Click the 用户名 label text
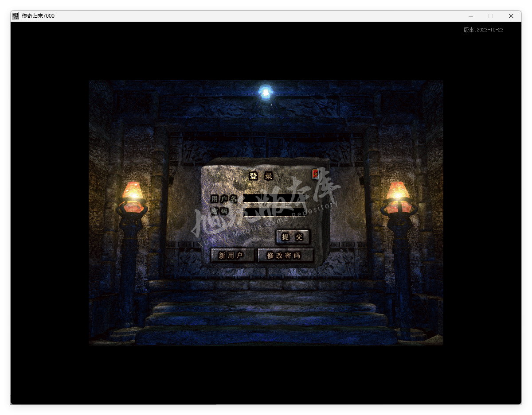This screenshot has height=415, width=532. tap(224, 198)
